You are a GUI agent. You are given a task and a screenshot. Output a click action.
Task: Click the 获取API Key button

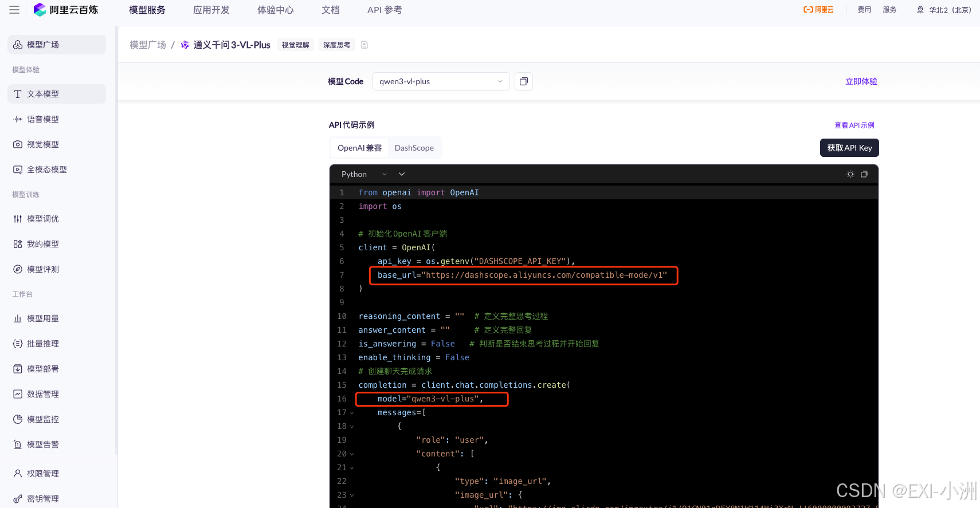click(849, 148)
